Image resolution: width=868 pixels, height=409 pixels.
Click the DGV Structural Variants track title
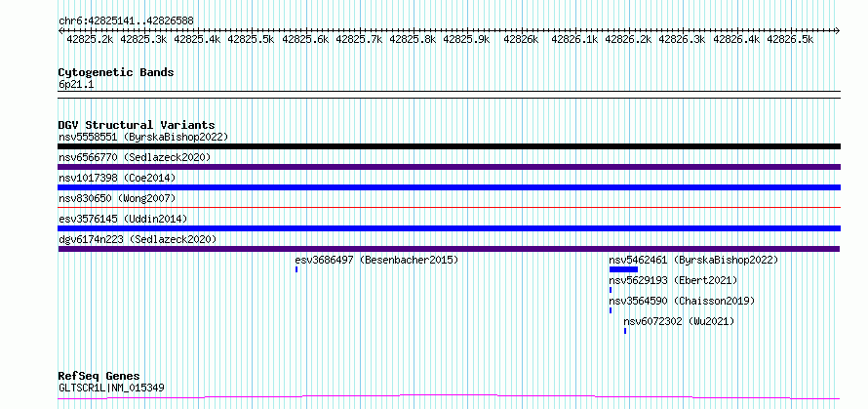137,125
